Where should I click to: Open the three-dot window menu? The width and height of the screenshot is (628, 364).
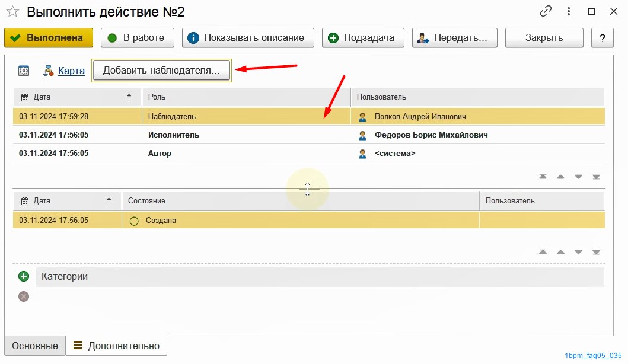[x=569, y=12]
